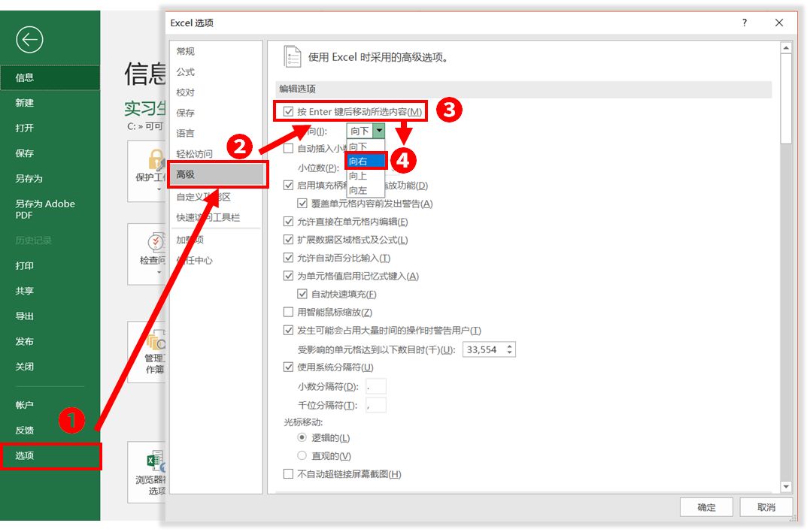Click the vertical scrollbar thumb in options
The height and width of the screenshot is (532, 810).
(786, 99)
